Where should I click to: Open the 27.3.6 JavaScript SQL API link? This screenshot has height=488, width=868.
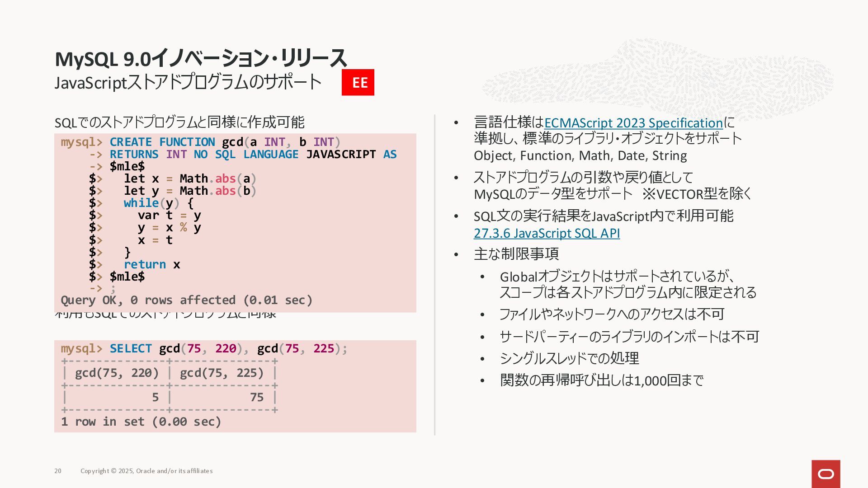point(547,233)
